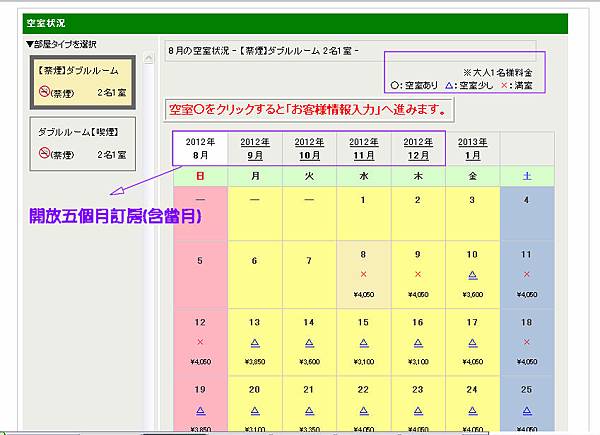Click the date number 4 on Saturday

click(x=527, y=200)
